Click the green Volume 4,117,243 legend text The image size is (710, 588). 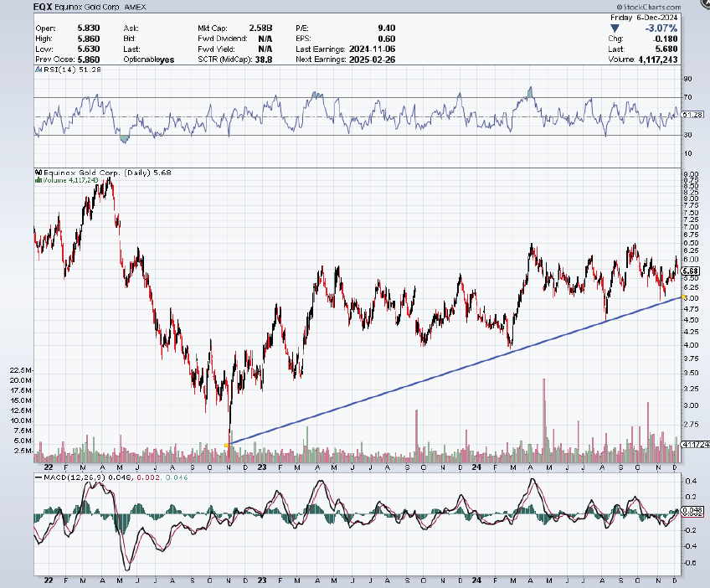click(70, 180)
